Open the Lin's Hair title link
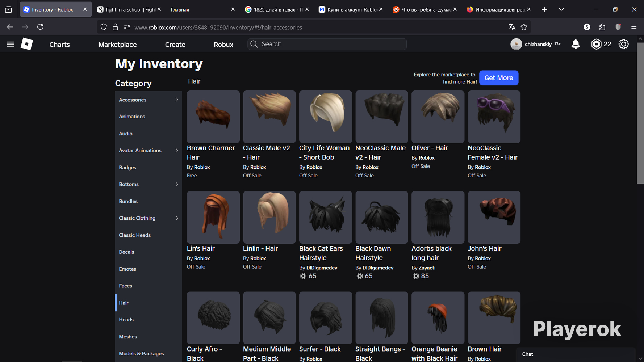 click(201, 249)
